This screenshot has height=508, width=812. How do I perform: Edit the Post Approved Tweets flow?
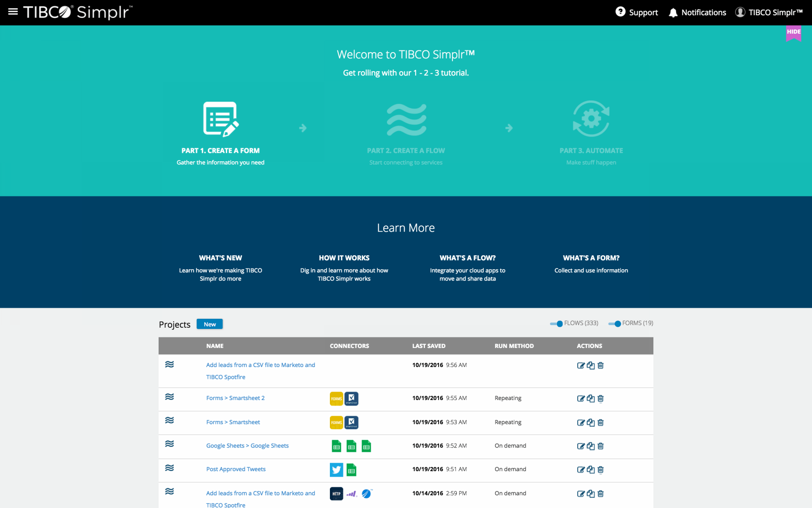pos(581,469)
